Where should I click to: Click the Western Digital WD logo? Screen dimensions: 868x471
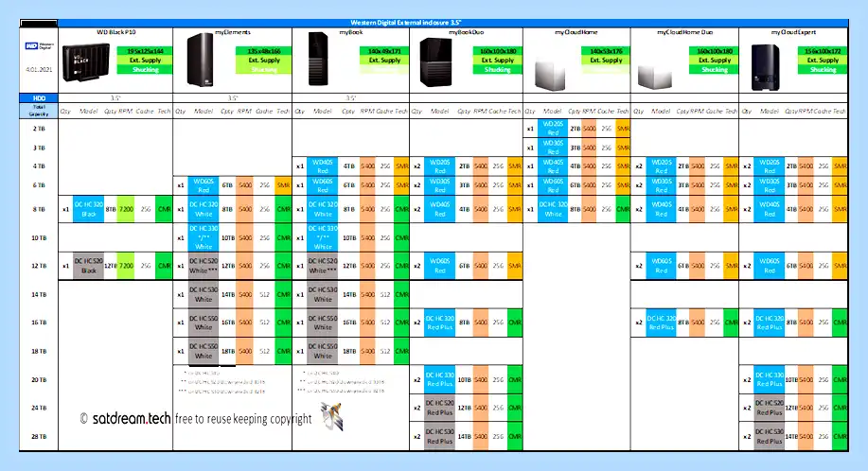[40, 46]
